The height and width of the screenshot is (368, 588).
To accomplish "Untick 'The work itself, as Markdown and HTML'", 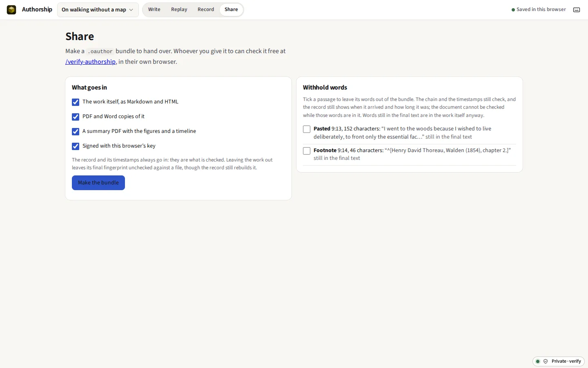I will click(76, 102).
